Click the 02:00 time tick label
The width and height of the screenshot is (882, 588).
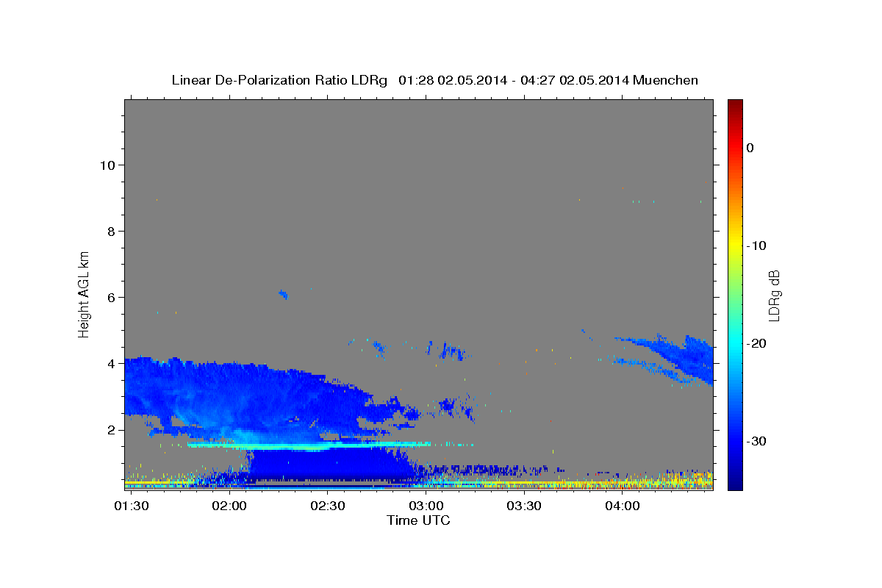click(x=230, y=506)
